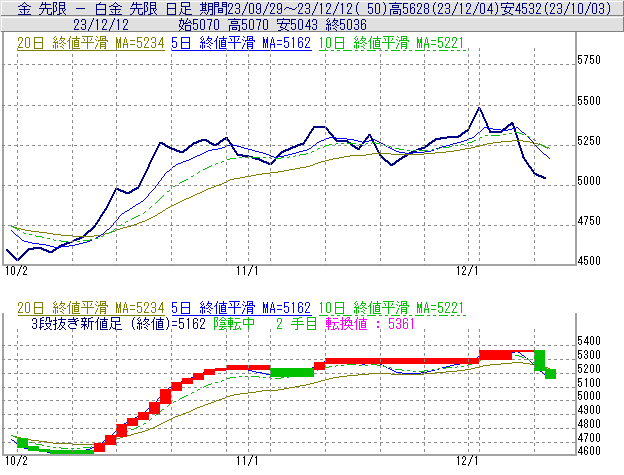Click the 陰転中 status text

point(234,324)
